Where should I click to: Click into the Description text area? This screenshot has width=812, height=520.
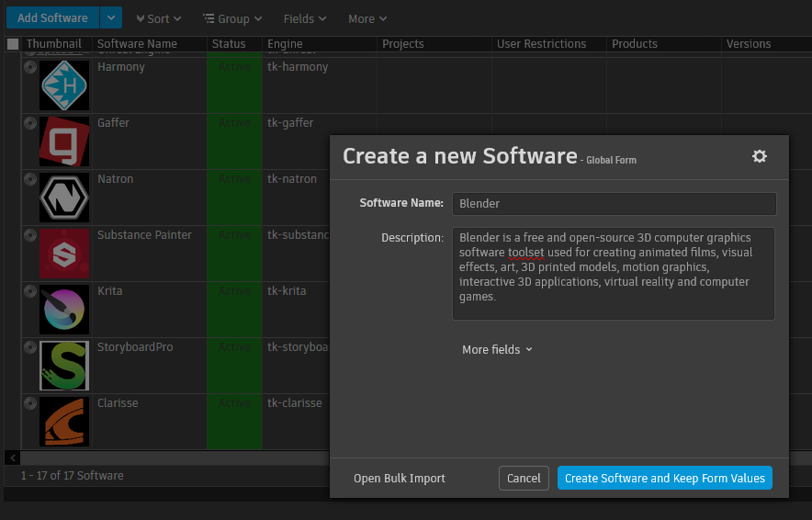(x=614, y=274)
